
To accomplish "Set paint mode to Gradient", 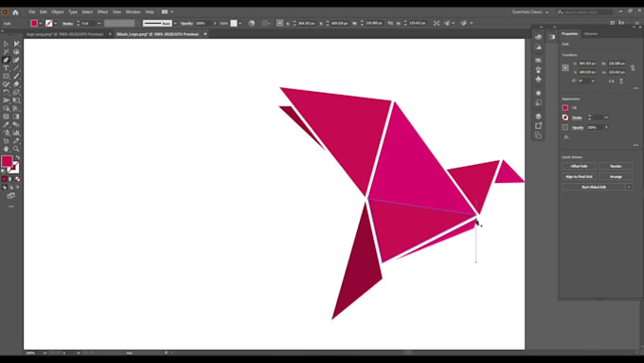I will (11, 179).
